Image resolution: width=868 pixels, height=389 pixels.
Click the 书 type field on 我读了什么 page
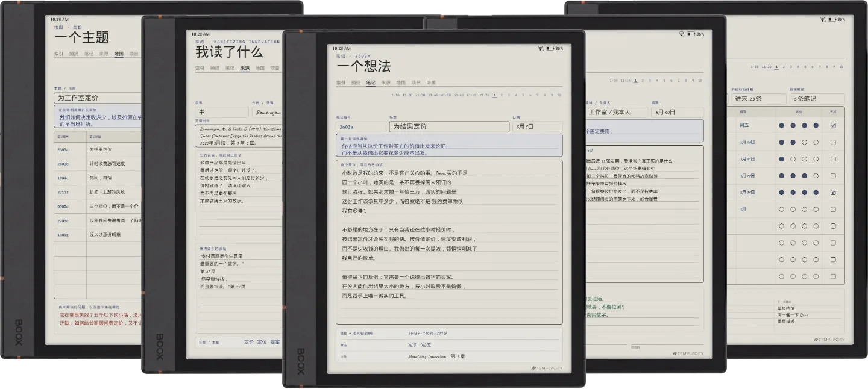click(222, 112)
